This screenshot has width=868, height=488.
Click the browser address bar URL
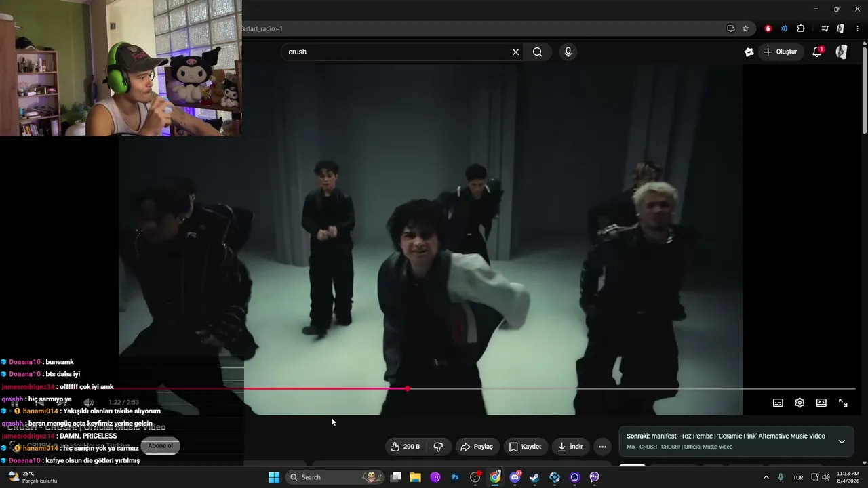(481, 28)
